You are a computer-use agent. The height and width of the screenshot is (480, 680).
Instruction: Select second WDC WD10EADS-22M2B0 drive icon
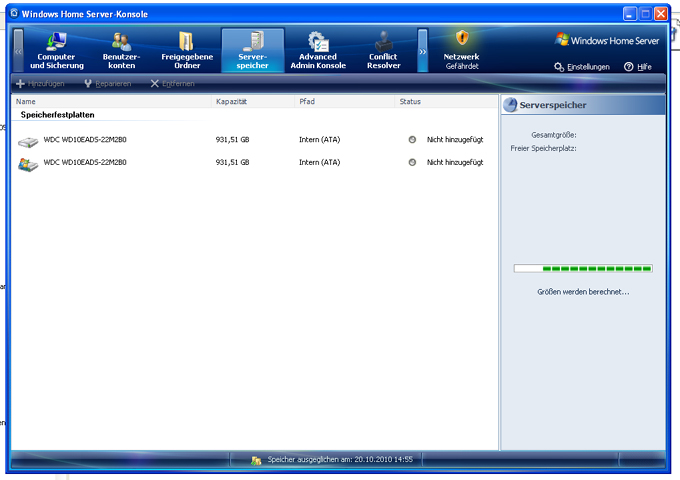pos(28,162)
